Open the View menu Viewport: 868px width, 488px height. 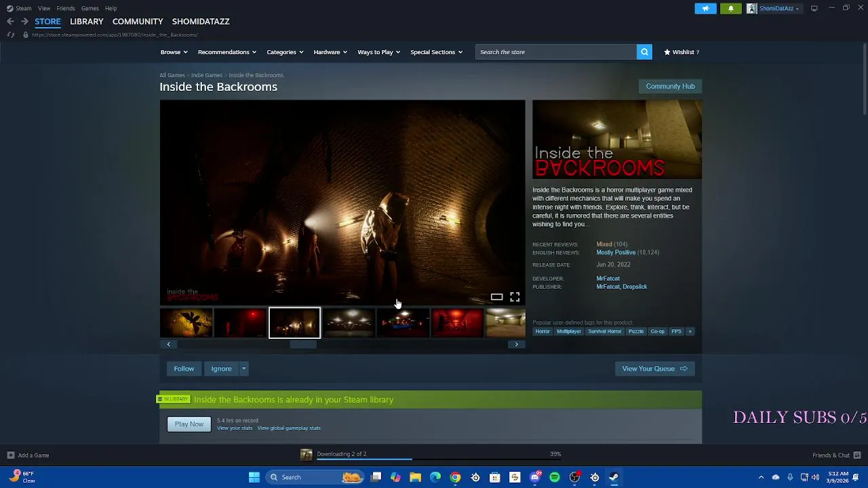click(x=44, y=8)
